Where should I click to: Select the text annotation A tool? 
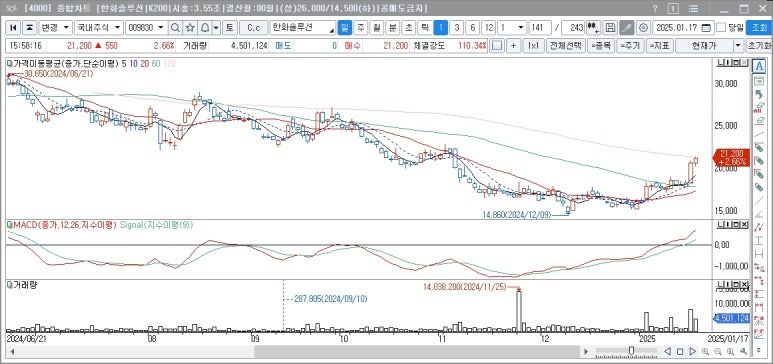click(x=759, y=66)
